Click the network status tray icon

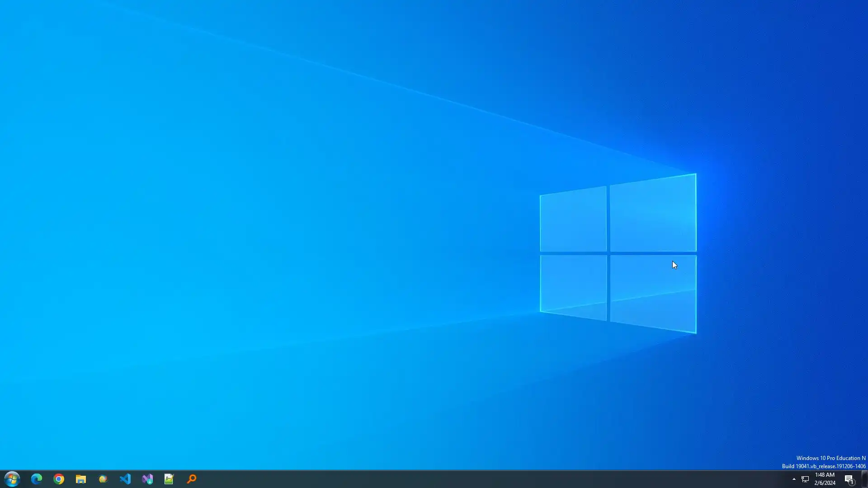click(x=805, y=479)
